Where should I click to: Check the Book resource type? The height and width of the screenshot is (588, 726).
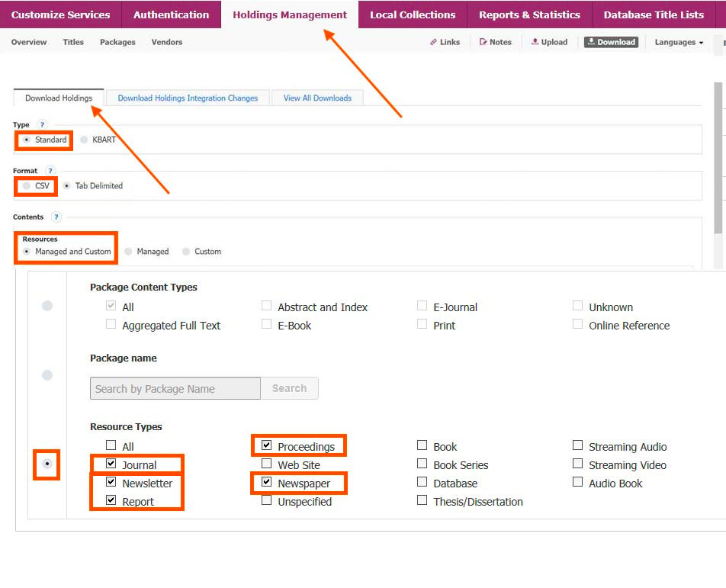(x=422, y=445)
